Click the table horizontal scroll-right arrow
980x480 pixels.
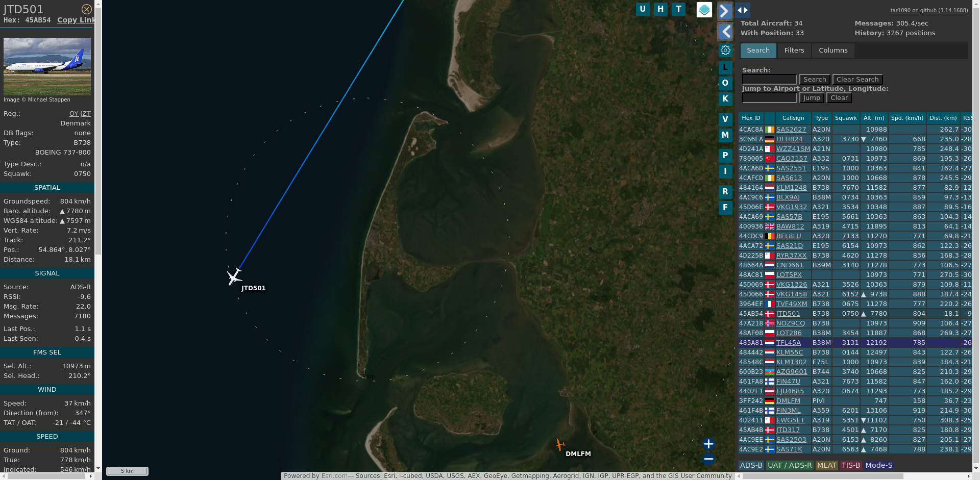(968, 476)
